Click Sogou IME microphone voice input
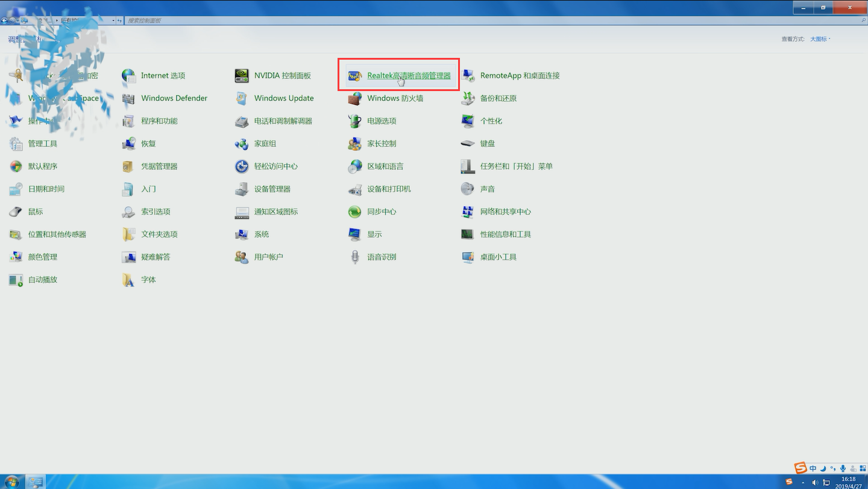 (842, 468)
